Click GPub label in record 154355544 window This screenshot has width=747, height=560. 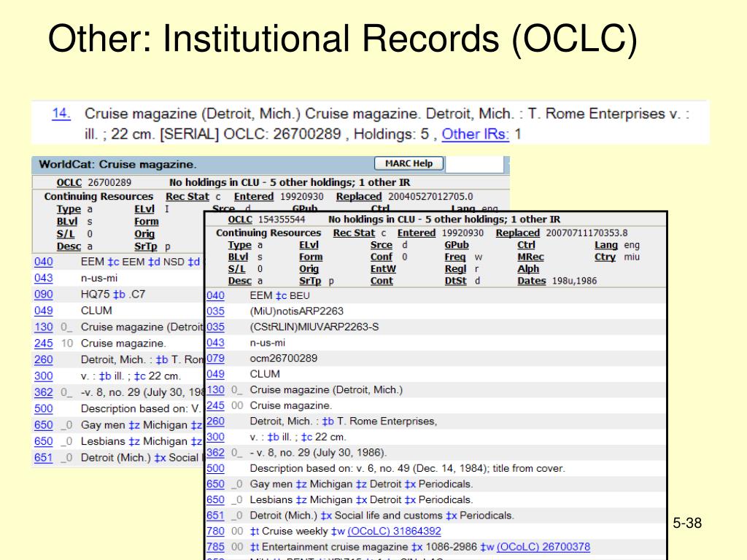(x=457, y=245)
